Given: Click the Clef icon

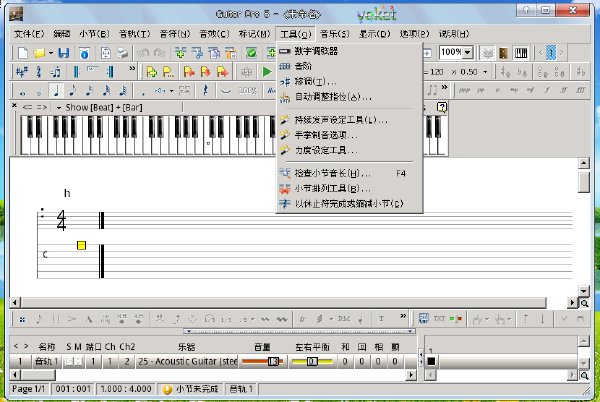Looking at the screenshot, I should [39, 72].
